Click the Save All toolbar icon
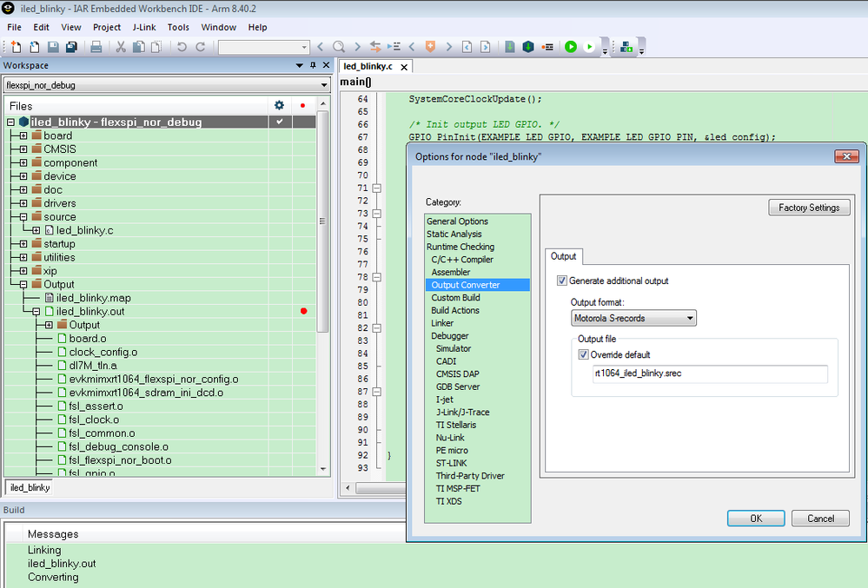 point(71,47)
